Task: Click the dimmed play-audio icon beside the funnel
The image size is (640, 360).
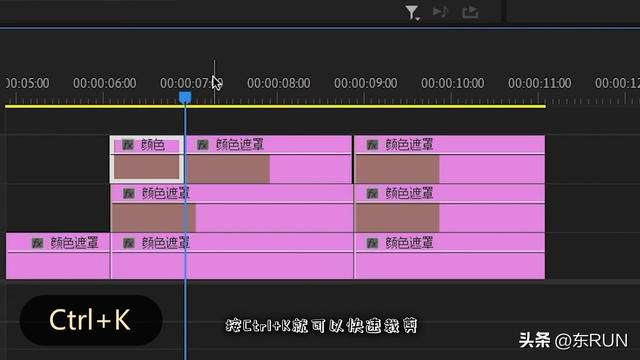Action: coord(441,11)
